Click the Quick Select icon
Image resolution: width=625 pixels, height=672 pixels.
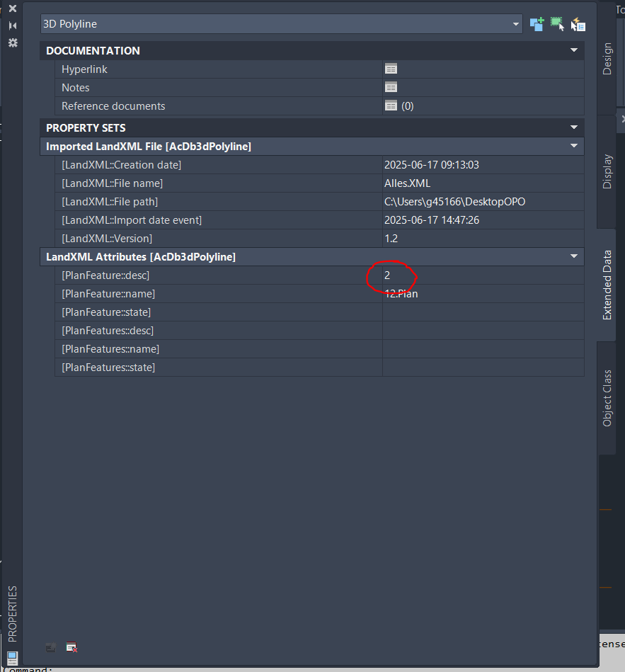(578, 24)
